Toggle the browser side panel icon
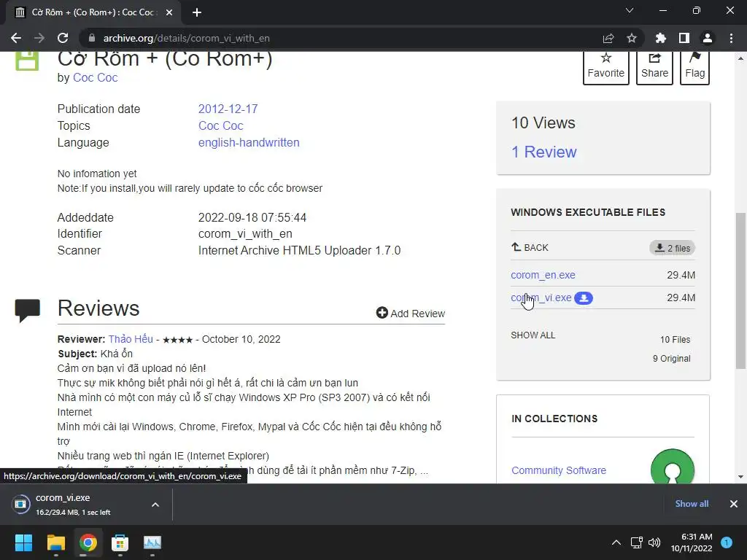The width and height of the screenshot is (747, 560). point(684,38)
